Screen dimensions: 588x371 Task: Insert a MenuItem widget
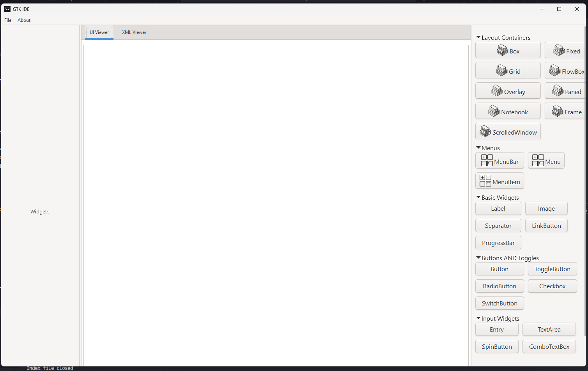(x=499, y=181)
